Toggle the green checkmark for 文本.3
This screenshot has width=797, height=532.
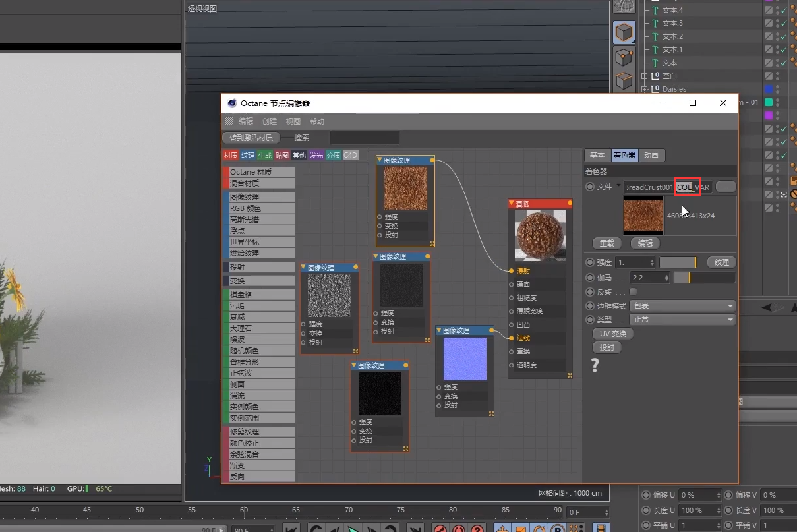(783, 23)
